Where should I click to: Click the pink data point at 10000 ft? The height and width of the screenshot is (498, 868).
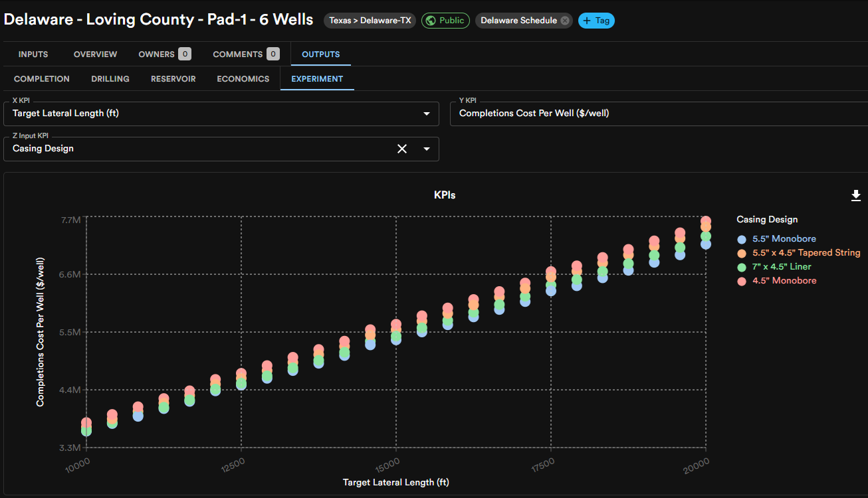pos(86,423)
